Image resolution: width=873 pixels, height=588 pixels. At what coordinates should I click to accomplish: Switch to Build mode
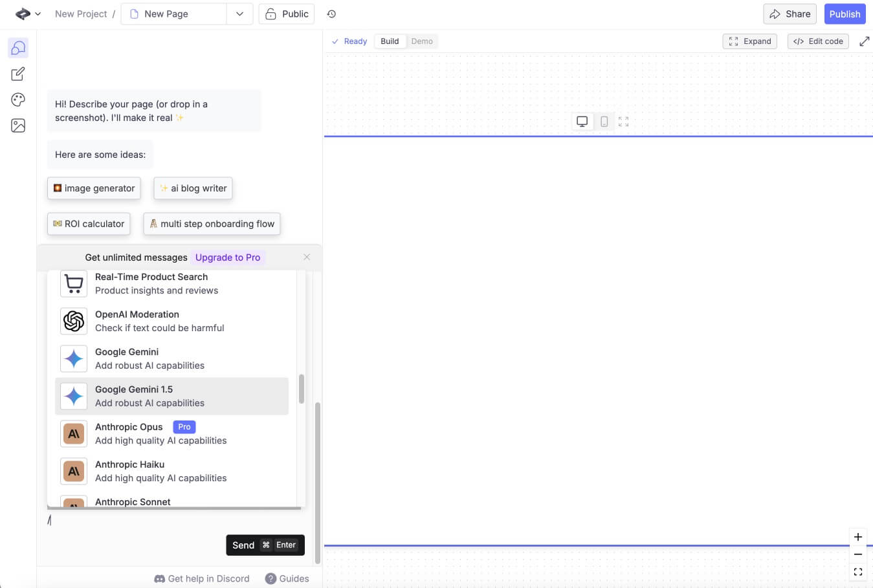point(390,41)
